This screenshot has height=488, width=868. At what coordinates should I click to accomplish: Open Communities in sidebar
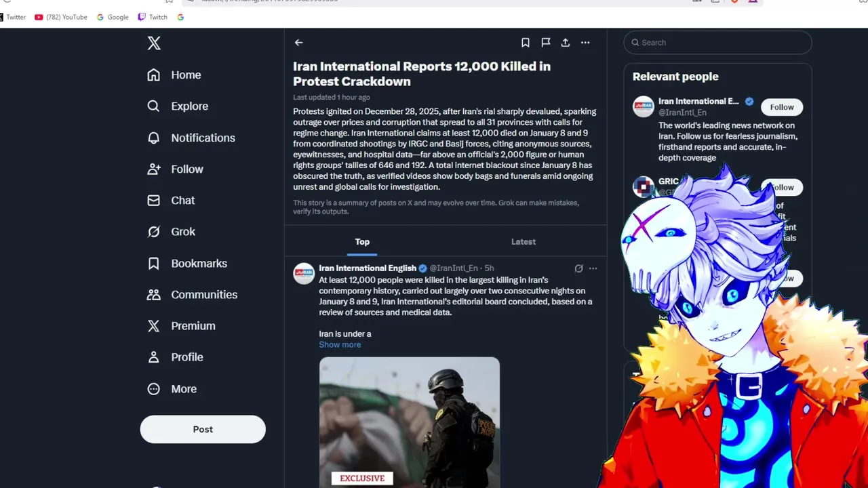(193, 294)
